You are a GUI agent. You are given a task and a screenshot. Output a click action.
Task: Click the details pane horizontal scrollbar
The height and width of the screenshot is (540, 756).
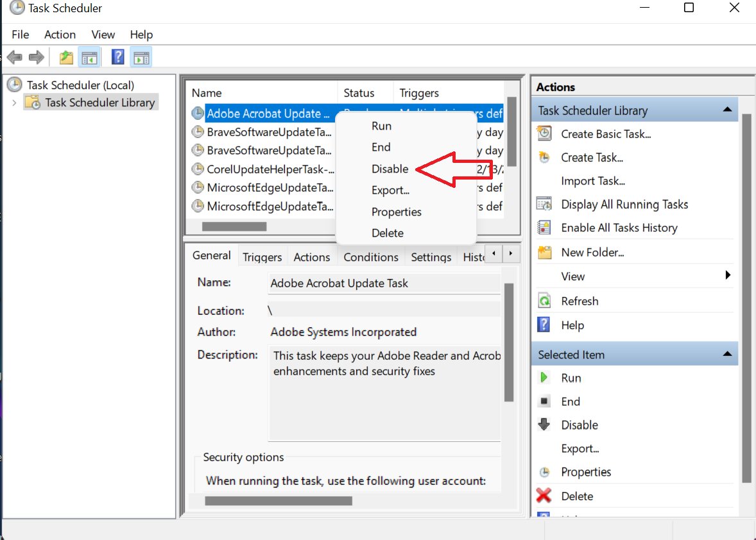pyautogui.click(x=278, y=501)
